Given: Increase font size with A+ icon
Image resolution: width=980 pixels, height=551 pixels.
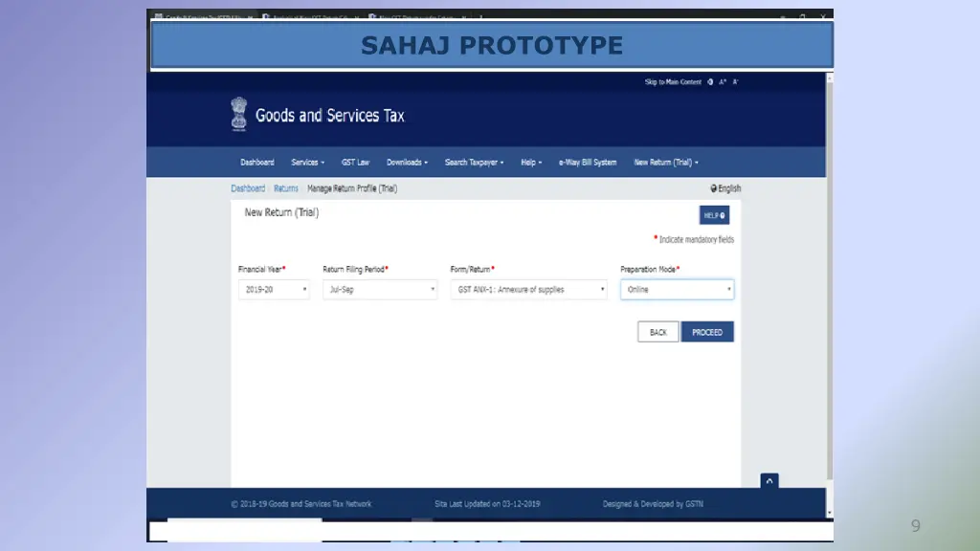Looking at the screenshot, I should [723, 82].
